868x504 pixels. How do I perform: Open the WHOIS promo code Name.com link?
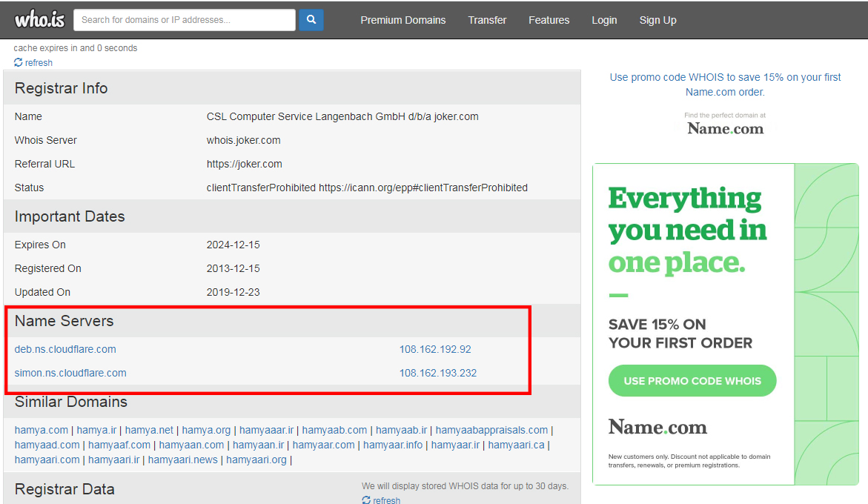pyautogui.click(x=725, y=84)
